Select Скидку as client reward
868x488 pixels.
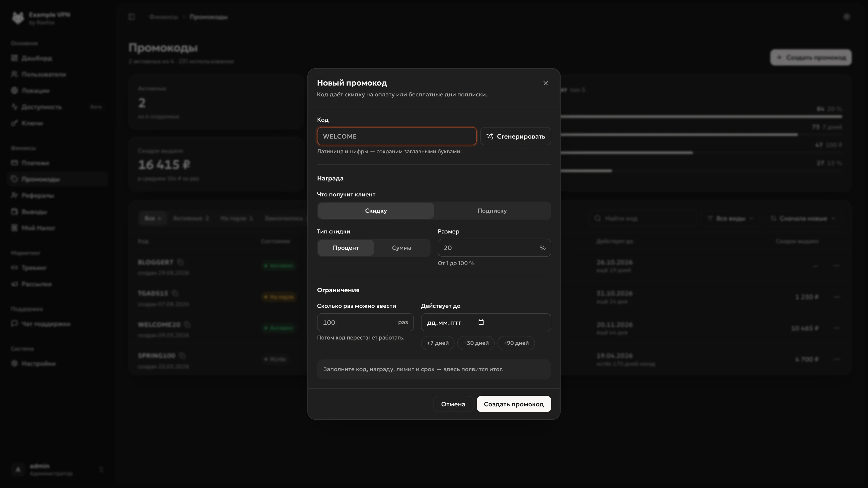click(376, 211)
